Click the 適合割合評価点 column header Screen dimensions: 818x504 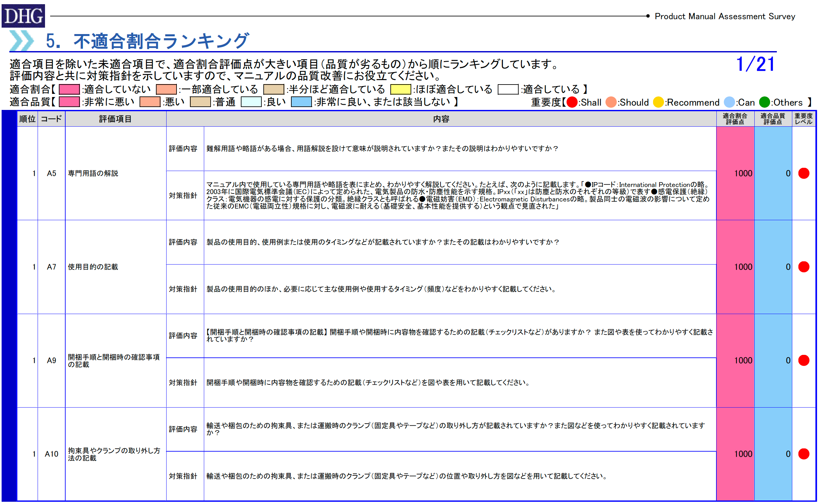tap(735, 119)
